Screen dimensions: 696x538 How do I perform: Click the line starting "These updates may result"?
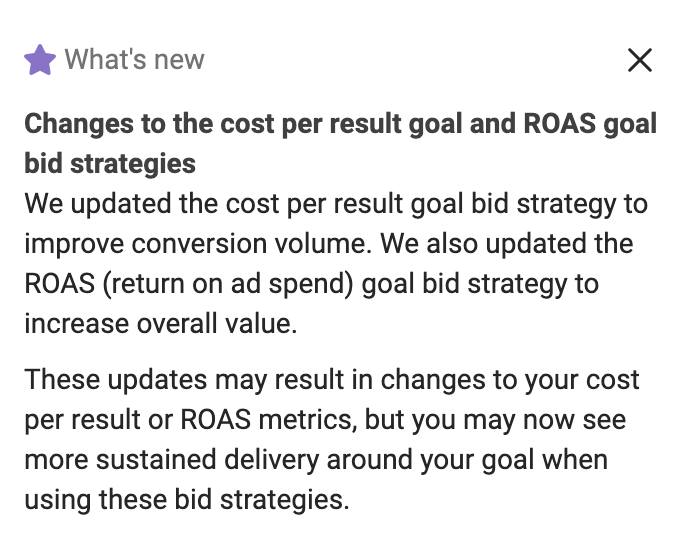point(332,380)
